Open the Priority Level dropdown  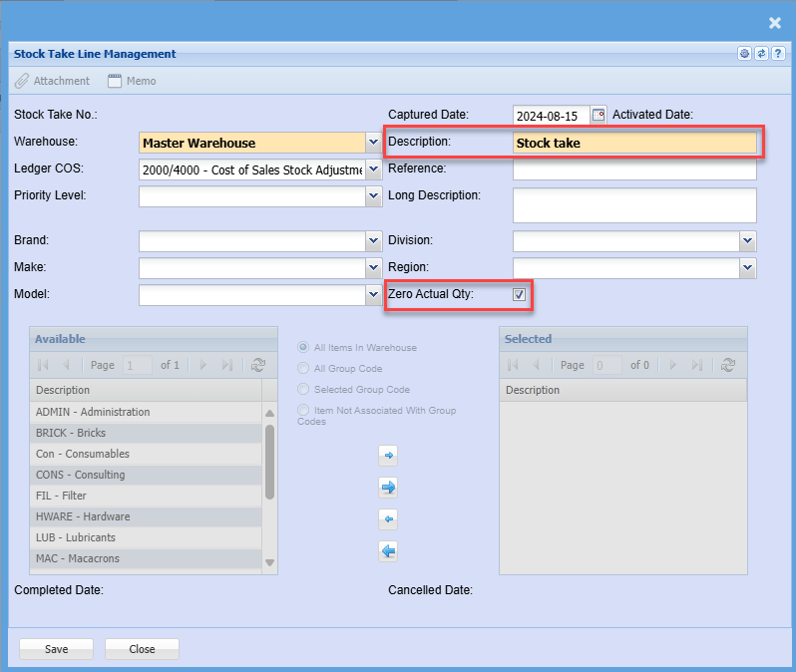[x=374, y=196]
